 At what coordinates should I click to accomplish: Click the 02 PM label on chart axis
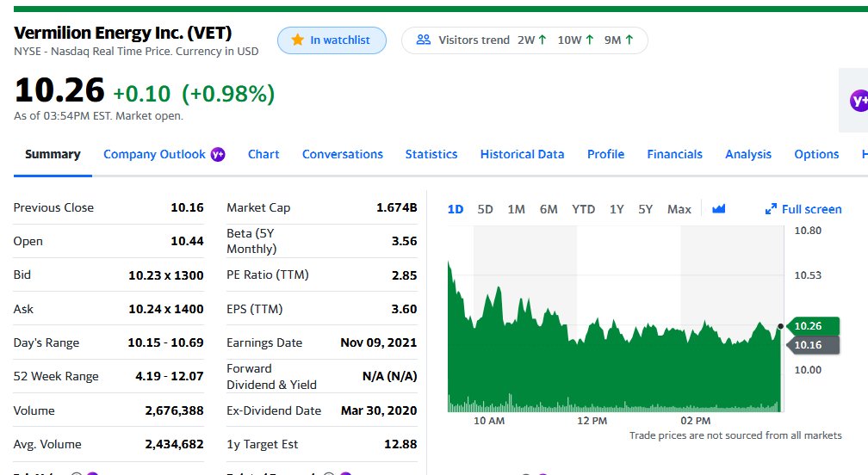[x=695, y=421]
